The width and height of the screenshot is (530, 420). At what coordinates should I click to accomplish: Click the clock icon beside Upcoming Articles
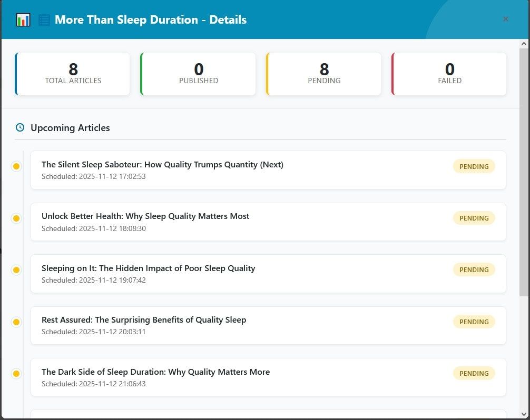tap(20, 127)
